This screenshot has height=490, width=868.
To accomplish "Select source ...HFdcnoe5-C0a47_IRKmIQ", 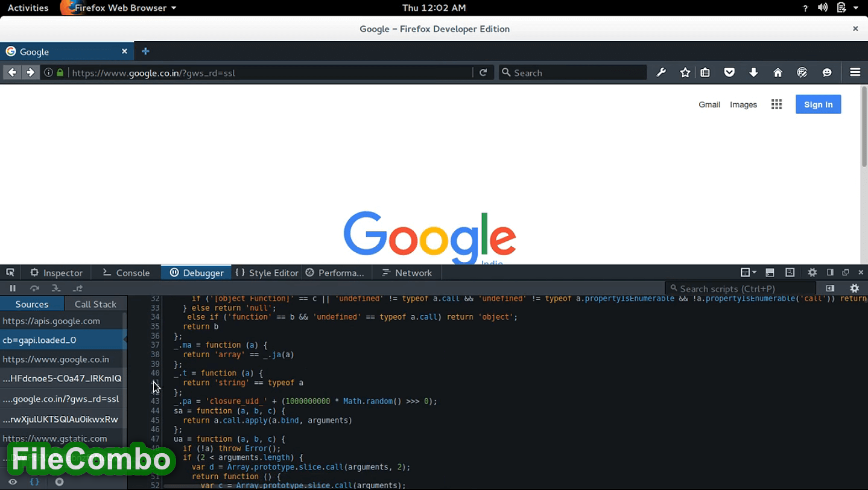I will click(x=61, y=378).
